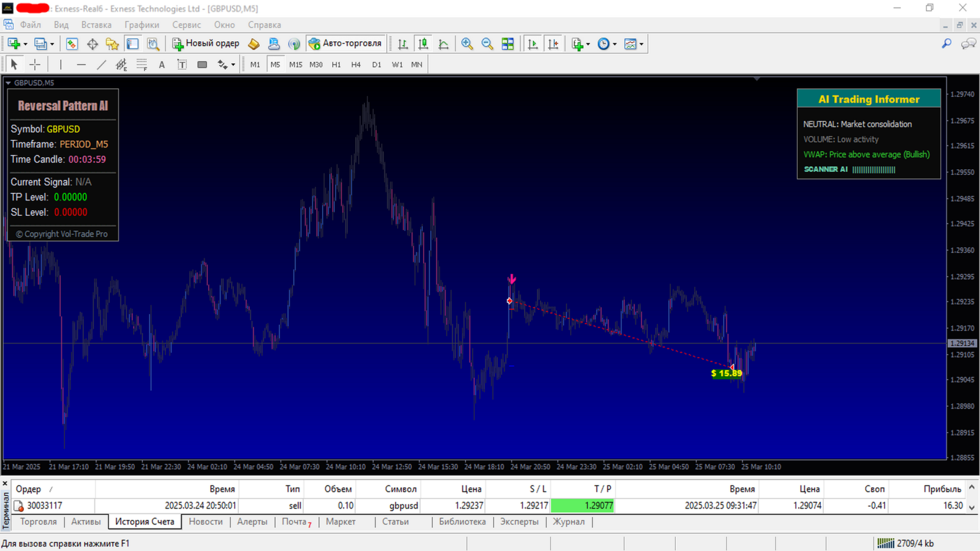Screen dimensions: 980x551
Task: Open the Strategy Tester magnifier icon
Action: 153,44
